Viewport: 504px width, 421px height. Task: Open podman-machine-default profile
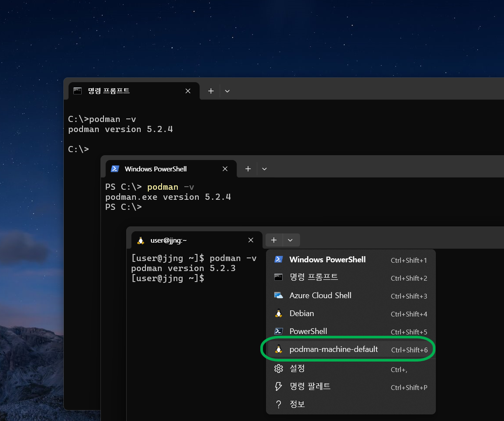[351, 350]
